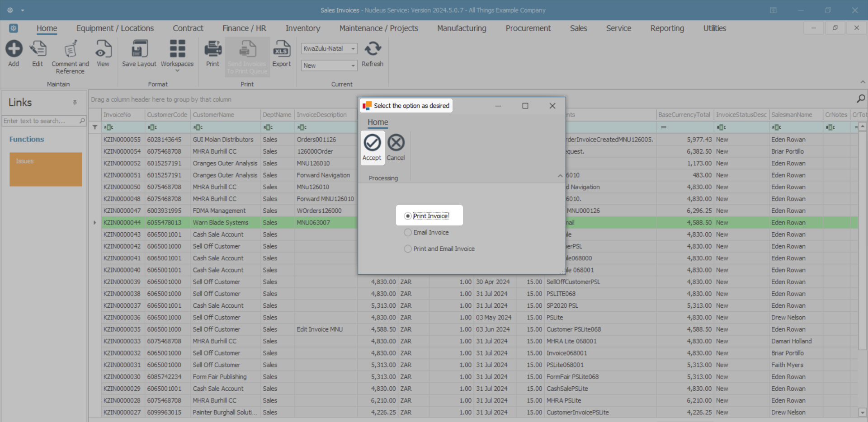Open the Finance / HR tab
Screen dimensions: 868x422
(x=244, y=28)
